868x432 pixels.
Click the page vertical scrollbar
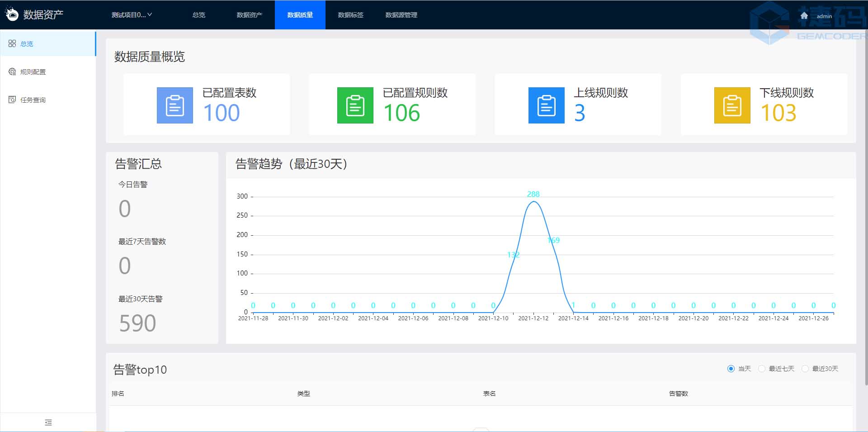(866, 208)
